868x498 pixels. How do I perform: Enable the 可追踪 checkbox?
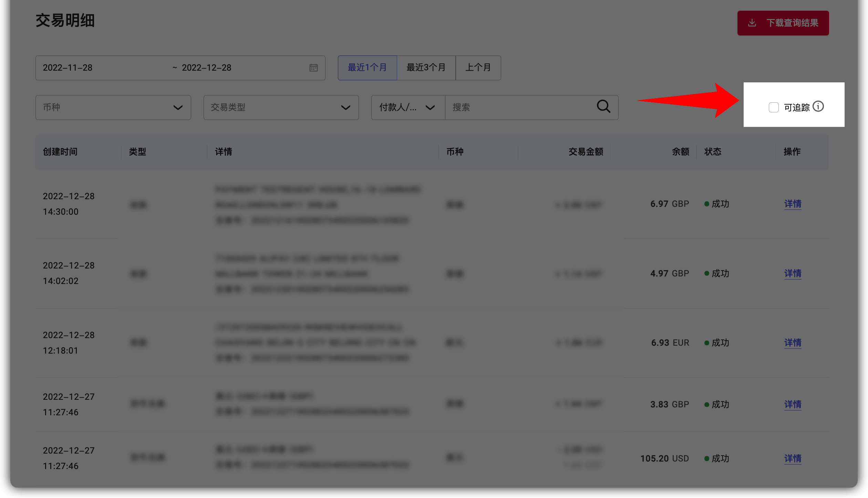pos(774,107)
